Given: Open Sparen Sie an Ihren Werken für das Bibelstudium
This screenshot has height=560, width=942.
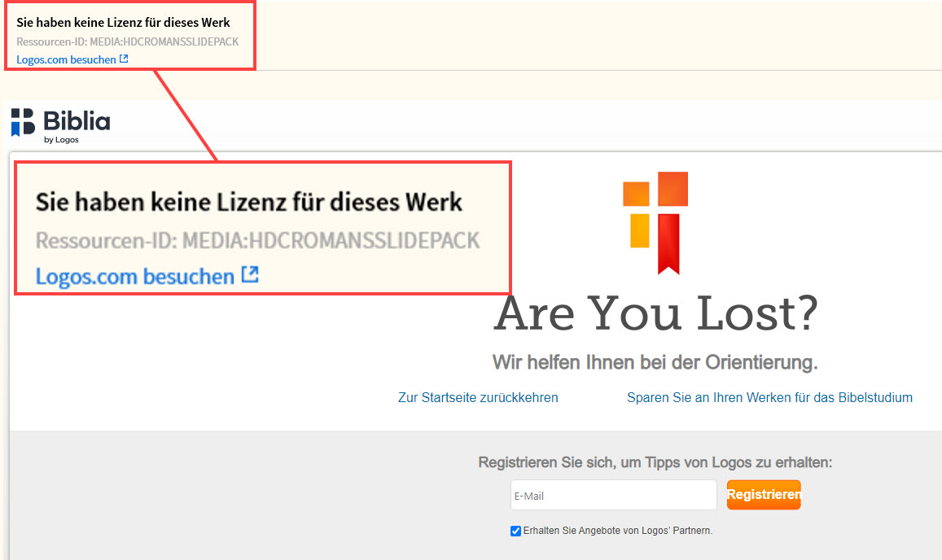Looking at the screenshot, I should pyautogui.click(x=769, y=397).
